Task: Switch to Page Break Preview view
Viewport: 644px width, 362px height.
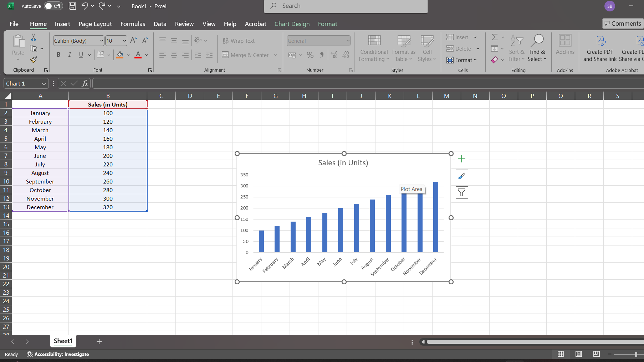Action: click(596, 354)
